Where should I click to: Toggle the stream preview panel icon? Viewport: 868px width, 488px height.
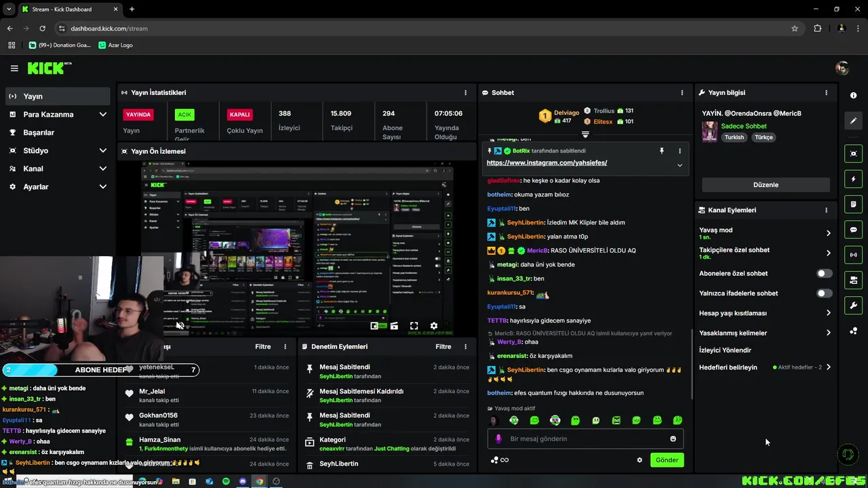pos(853,154)
